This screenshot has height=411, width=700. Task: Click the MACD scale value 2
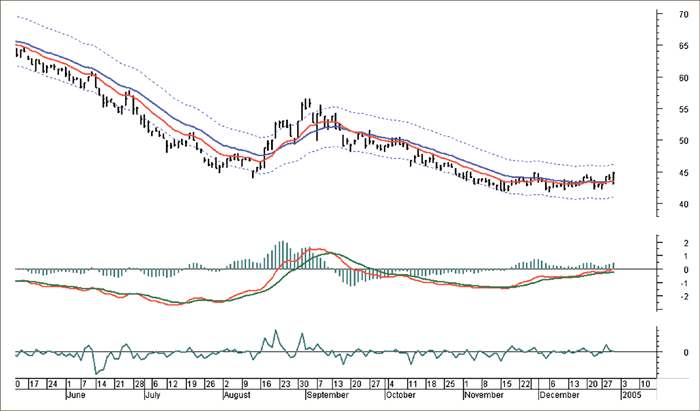(x=684, y=243)
